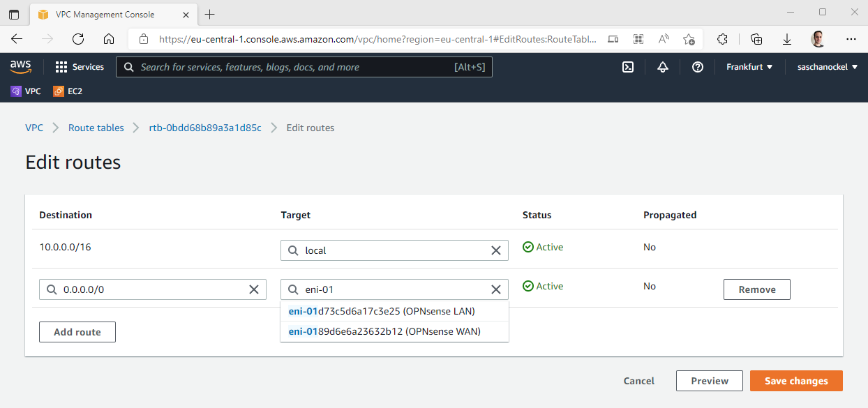This screenshot has height=408, width=868.
Task: Focus the AWS services search box
Action: click(x=304, y=67)
